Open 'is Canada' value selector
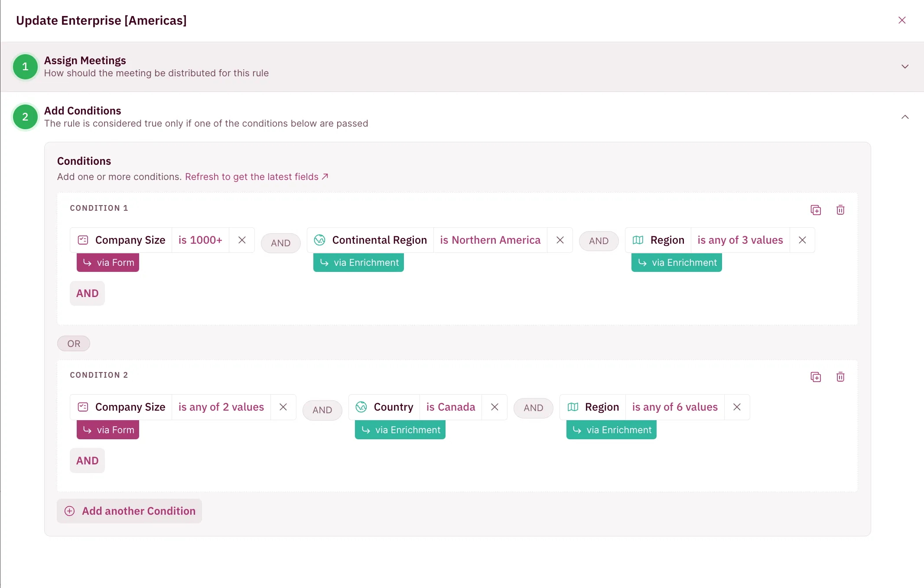Viewport: 924px width, 588px height. [x=451, y=407]
